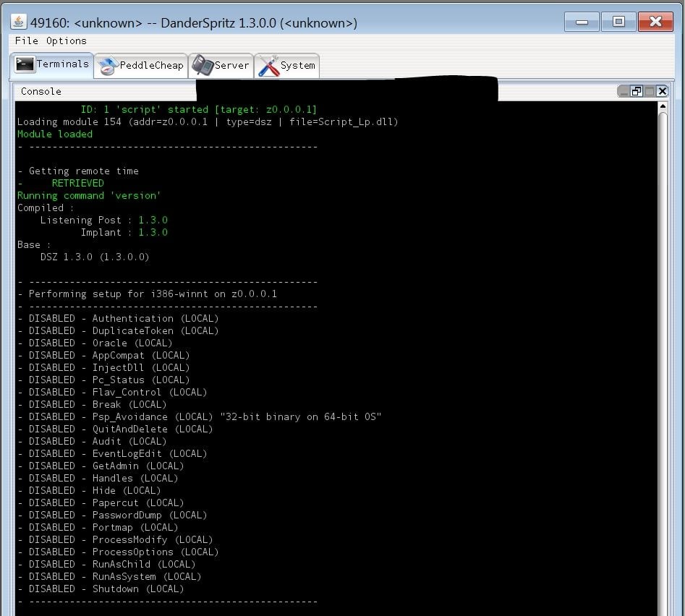Maximize the DanderSpritz window
Screen dimensions: 685x616
[618, 22]
